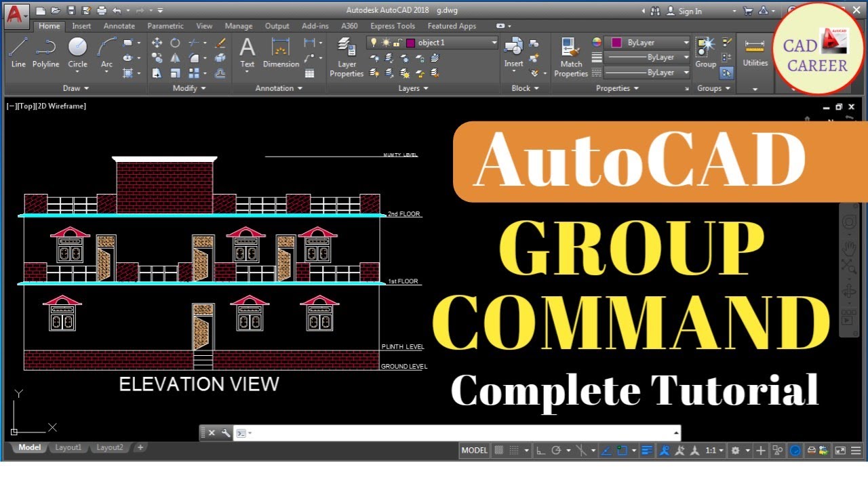Click the Erase tool icon

tap(220, 43)
